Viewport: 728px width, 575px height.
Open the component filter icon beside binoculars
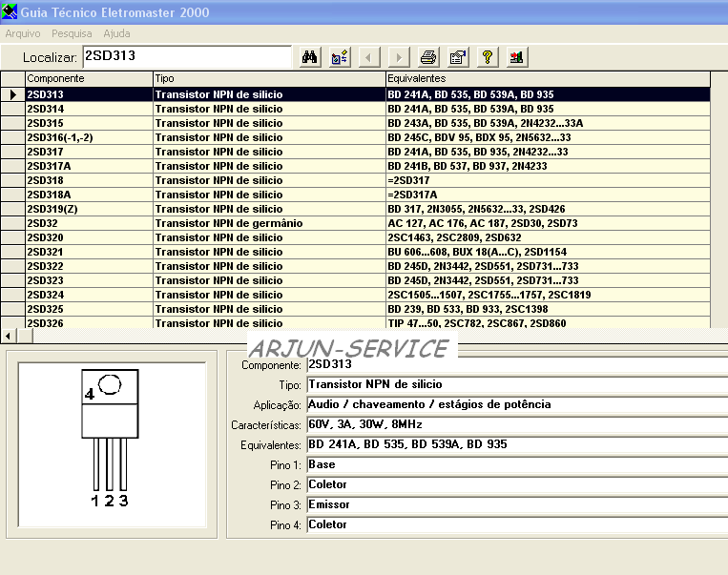(340, 57)
